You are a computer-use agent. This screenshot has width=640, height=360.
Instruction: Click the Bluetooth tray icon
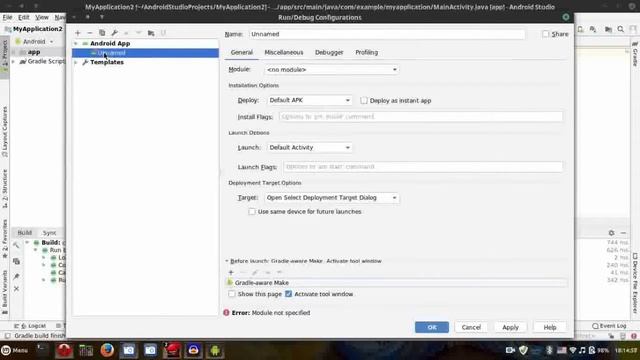click(549, 350)
